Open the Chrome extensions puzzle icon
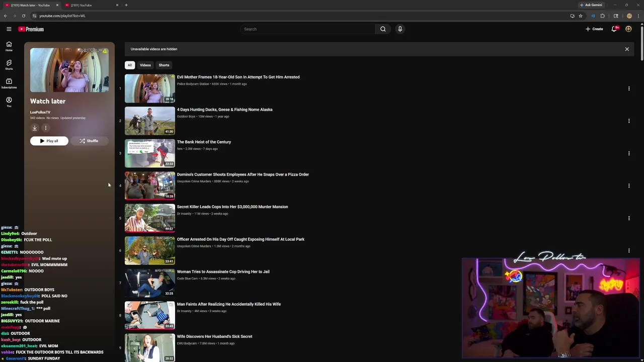This screenshot has width=644, height=362. [602, 16]
